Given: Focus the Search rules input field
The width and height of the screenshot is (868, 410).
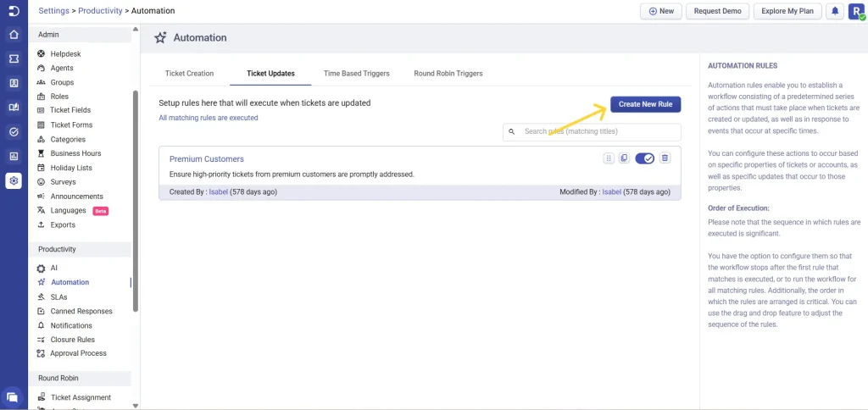Looking at the screenshot, I should point(592,131).
